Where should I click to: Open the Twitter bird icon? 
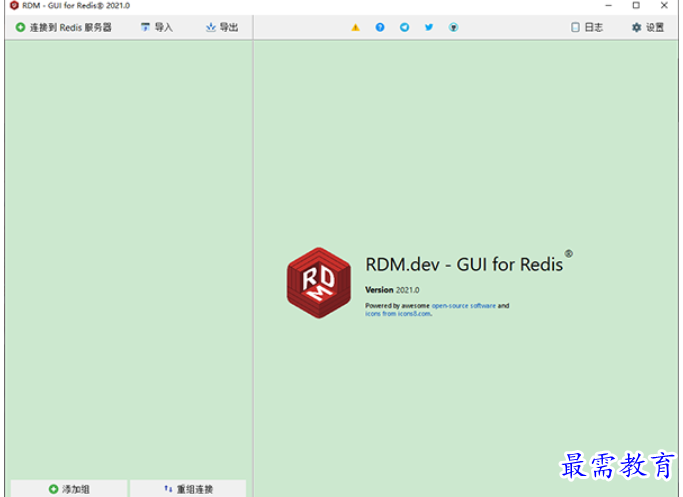[429, 27]
